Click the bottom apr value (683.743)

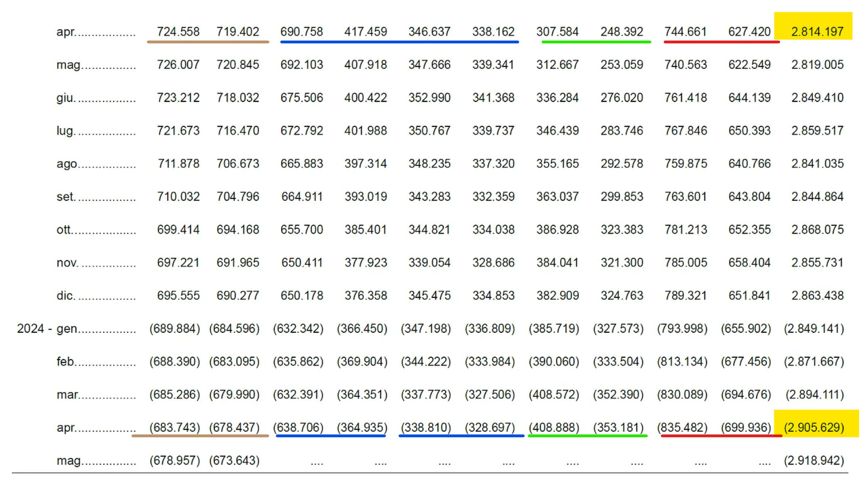(x=174, y=427)
